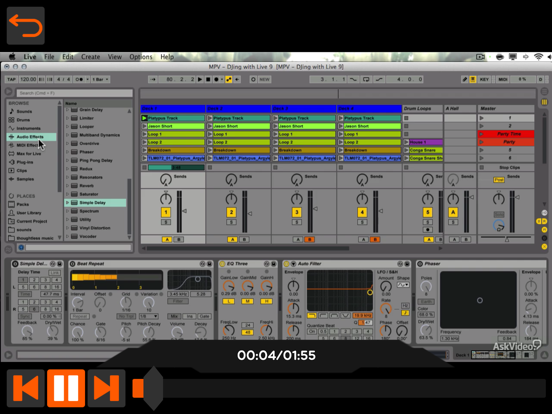This screenshot has width=552, height=414.
Task: Seek using the video progress scrubber
Action: [x=153, y=388]
